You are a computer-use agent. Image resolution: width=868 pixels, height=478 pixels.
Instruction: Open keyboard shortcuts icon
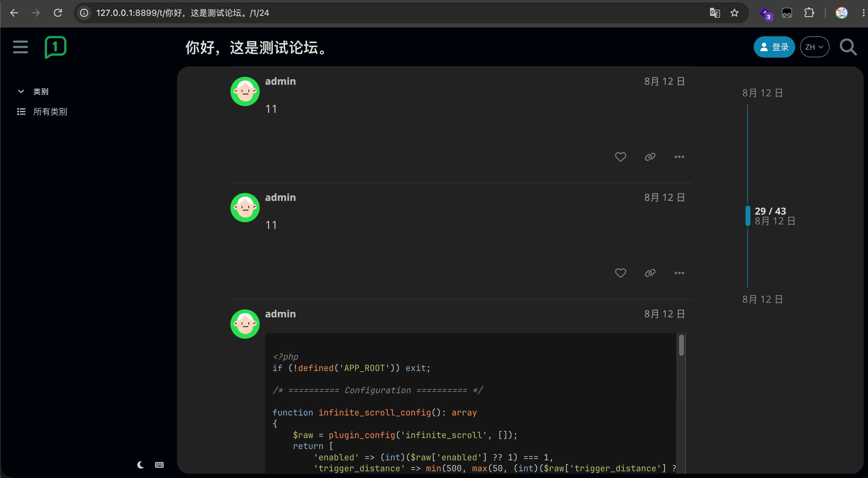[x=159, y=465]
